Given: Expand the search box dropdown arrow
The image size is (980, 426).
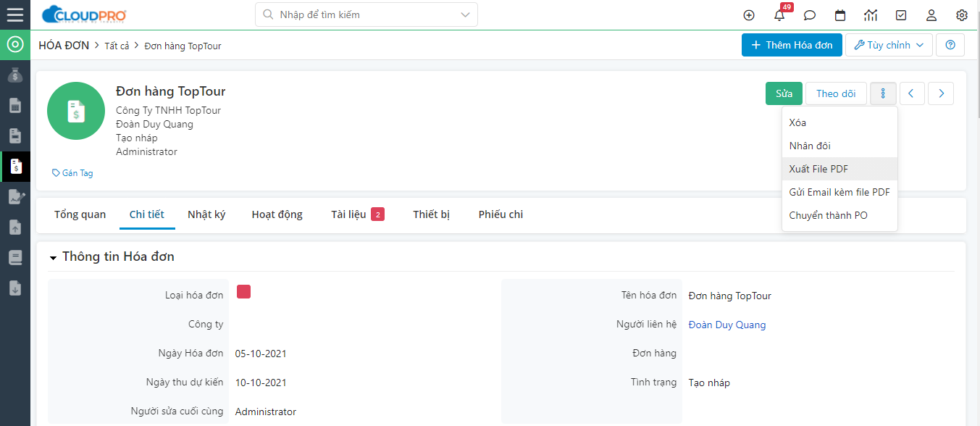Looking at the screenshot, I should [x=465, y=14].
